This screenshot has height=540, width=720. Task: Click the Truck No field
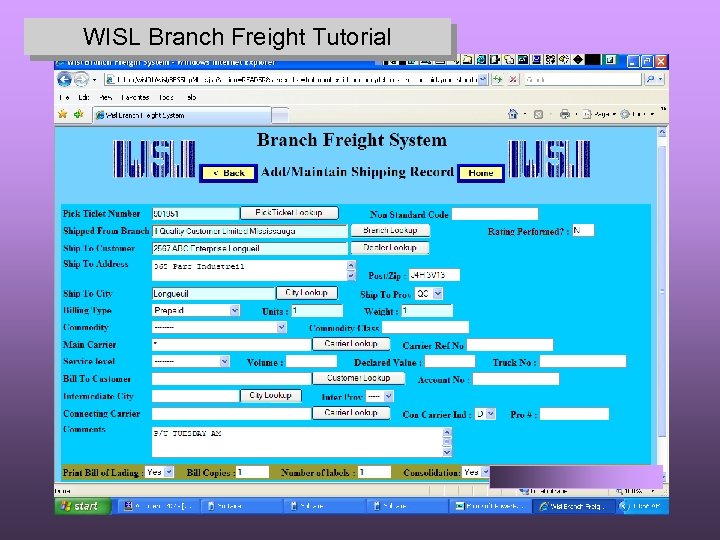[x=583, y=362]
